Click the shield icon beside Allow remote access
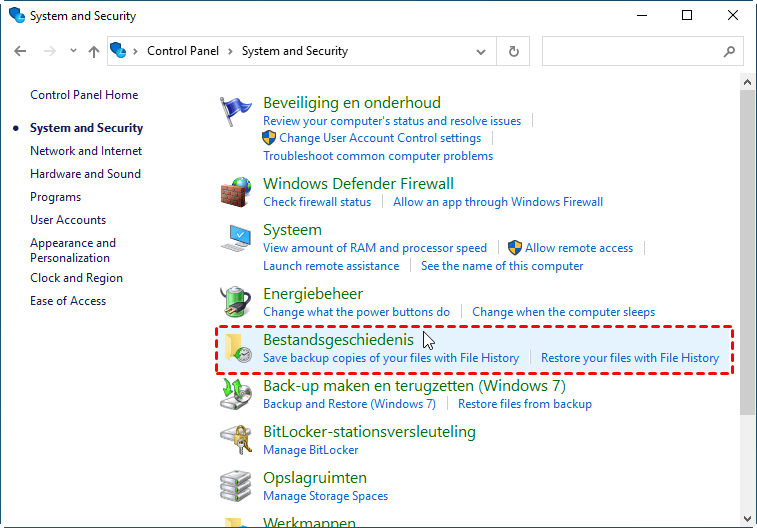This screenshot has width=757, height=528. click(x=515, y=248)
